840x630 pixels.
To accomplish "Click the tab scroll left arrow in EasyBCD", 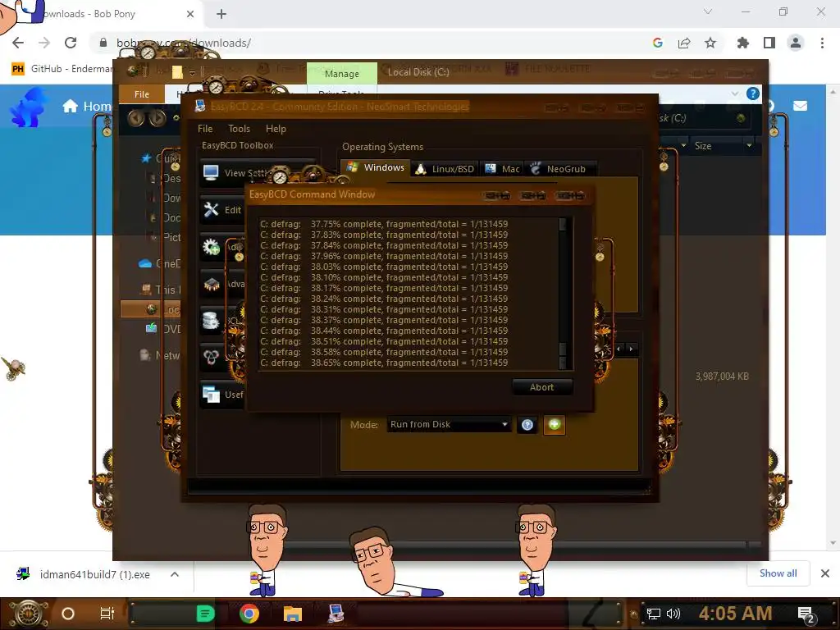I will point(619,349).
